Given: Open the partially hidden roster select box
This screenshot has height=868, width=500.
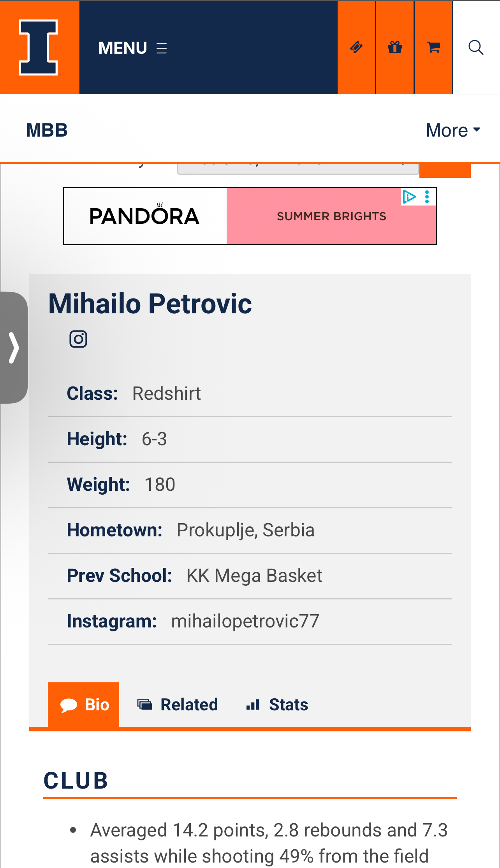Looking at the screenshot, I should pyautogui.click(x=298, y=169).
